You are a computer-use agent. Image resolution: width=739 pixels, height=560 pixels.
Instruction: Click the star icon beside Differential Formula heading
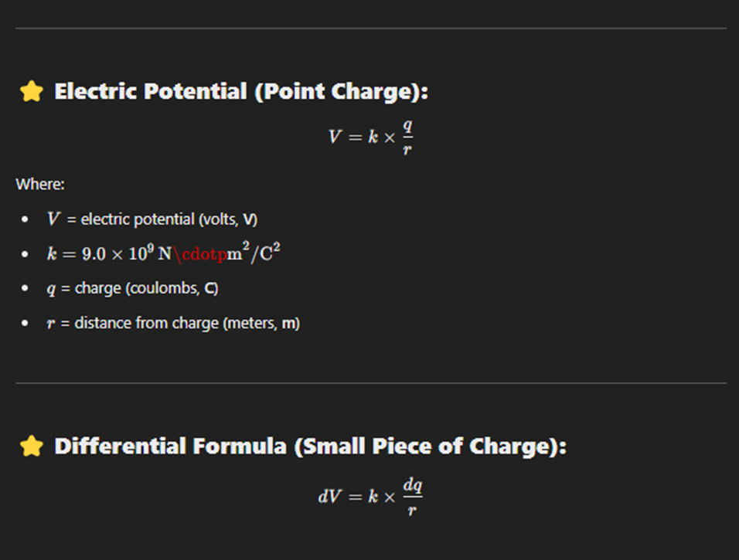(31, 446)
